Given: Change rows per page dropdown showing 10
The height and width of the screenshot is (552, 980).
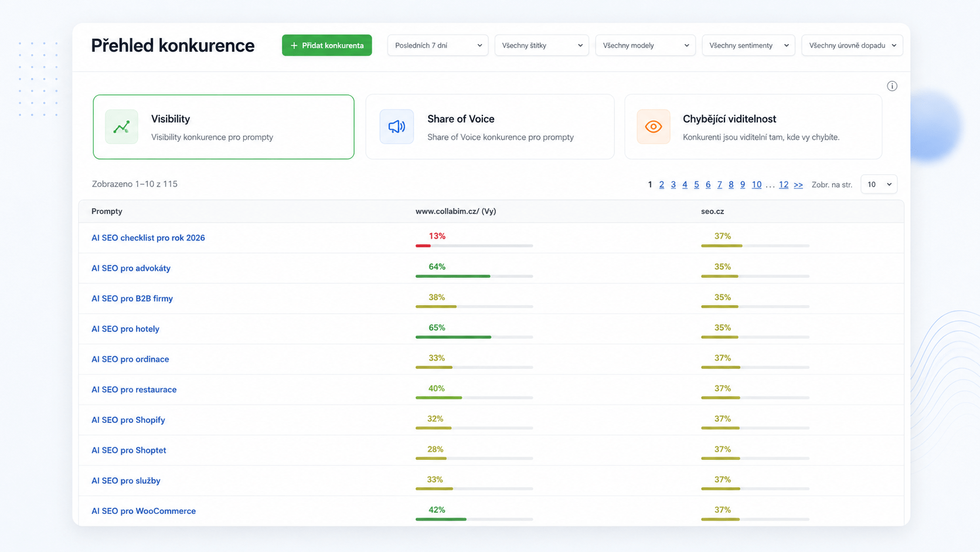Looking at the screenshot, I should click(x=879, y=184).
